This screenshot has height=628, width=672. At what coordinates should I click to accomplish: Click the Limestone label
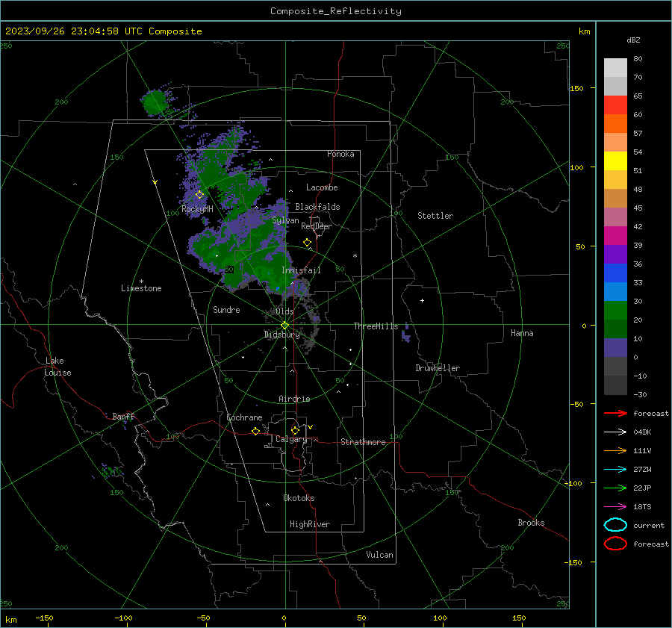[x=141, y=288]
